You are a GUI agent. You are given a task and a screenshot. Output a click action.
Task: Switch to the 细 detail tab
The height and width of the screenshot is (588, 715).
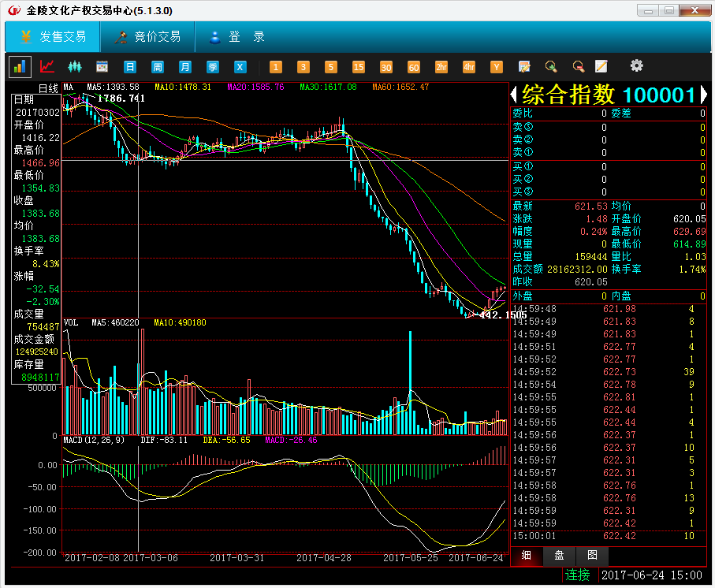527,555
